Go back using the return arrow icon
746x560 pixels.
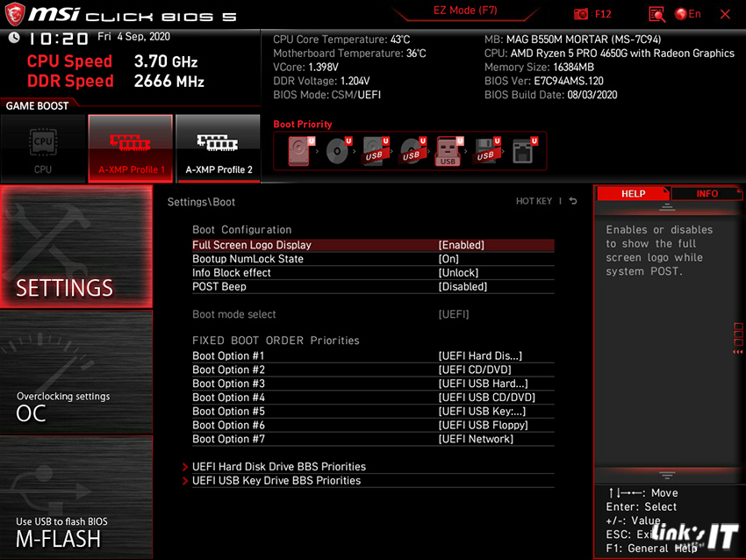[x=573, y=201]
